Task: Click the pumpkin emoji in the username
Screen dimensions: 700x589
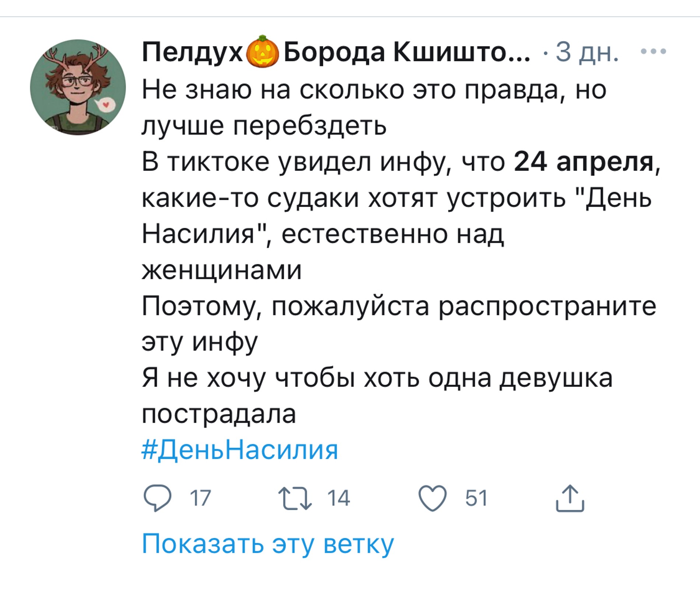Action: click(262, 52)
